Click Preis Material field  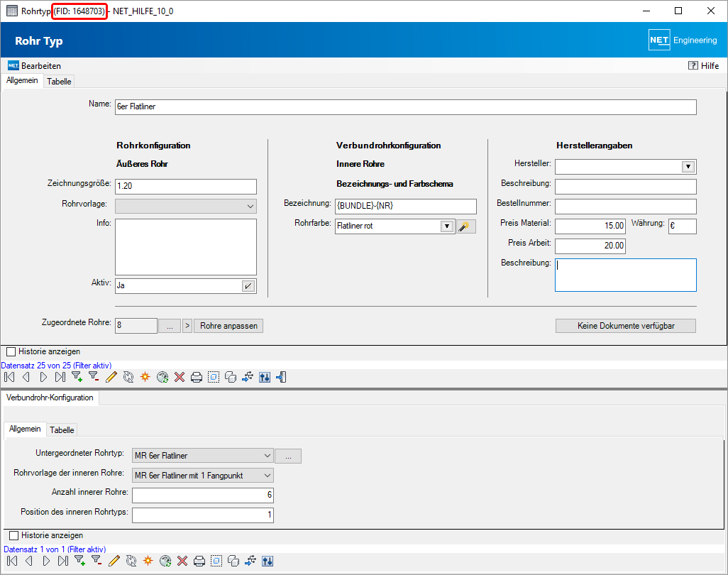pos(590,226)
